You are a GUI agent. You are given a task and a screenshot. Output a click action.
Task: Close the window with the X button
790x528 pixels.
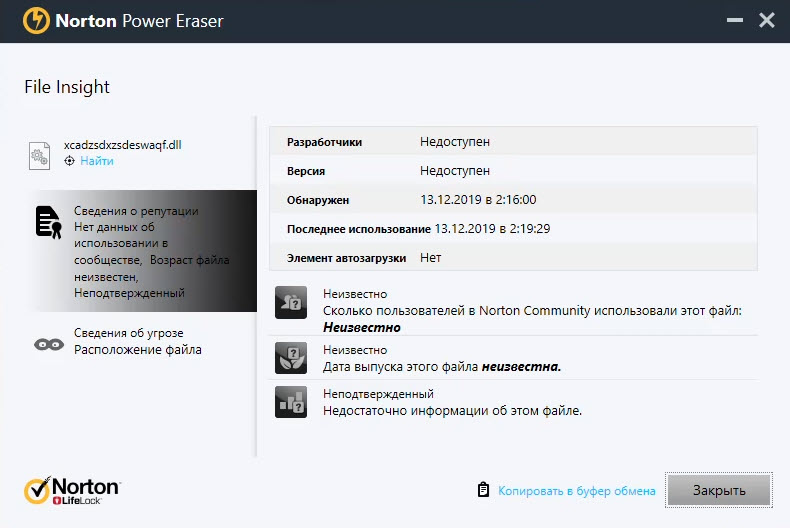(767, 20)
